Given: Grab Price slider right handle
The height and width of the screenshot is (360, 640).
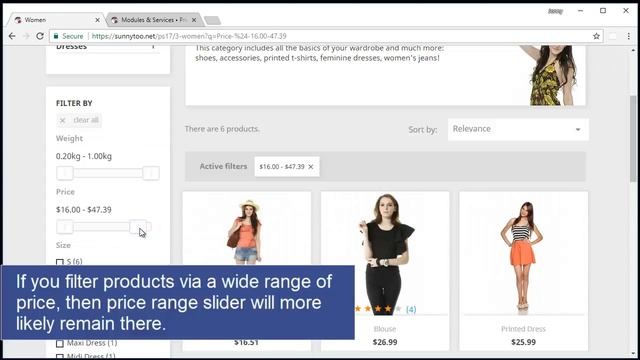Looking at the screenshot, I should (x=138, y=227).
